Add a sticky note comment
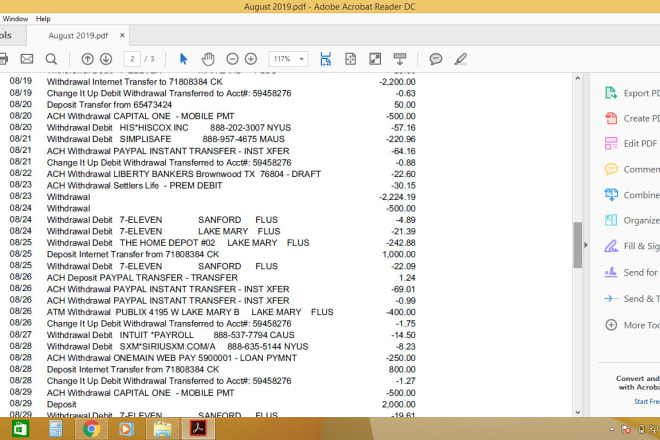This screenshot has width=660, height=440. click(x=436, y=59)
